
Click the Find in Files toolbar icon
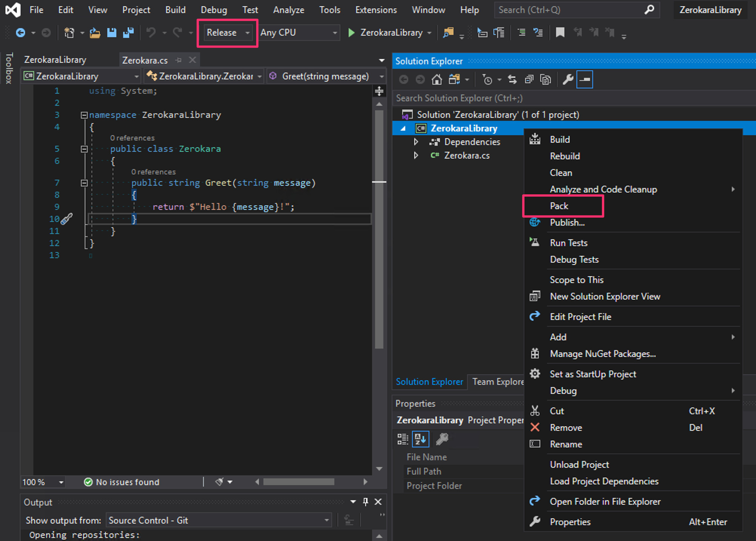tap(448, 33)
